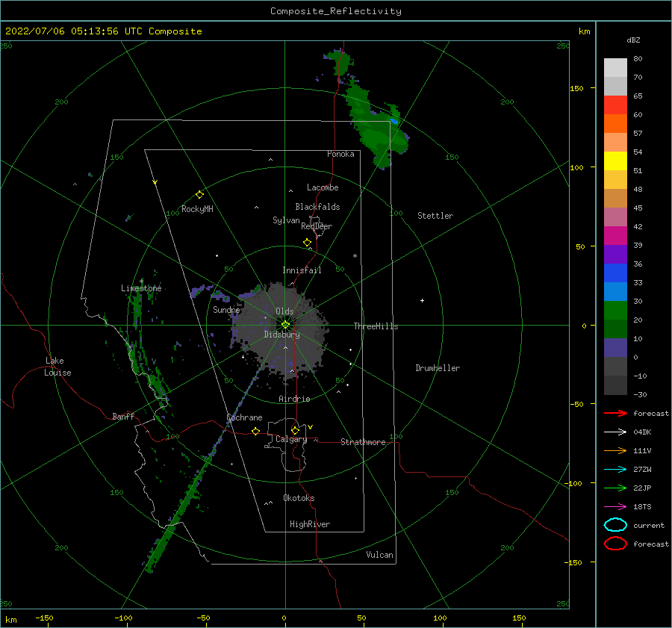This screenshot has height=628, width=672.
Task: Pick the magenta 18TS arrow symbol
Action: coord(615,507)
